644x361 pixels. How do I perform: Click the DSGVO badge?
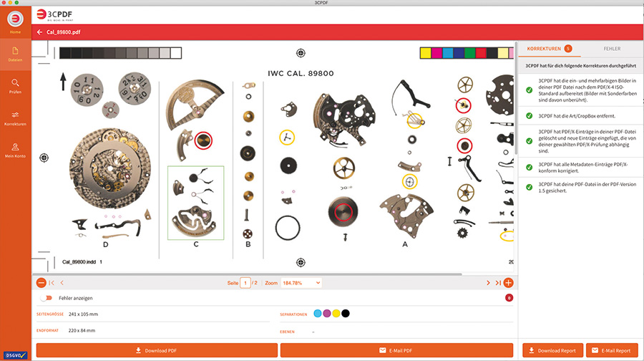(x=15, y=355)
